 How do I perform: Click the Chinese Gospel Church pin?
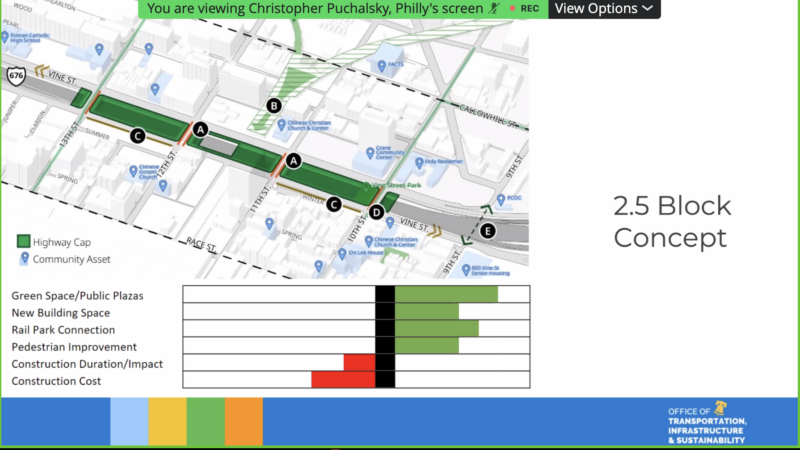pyautogui.click(x=133, y=170)
